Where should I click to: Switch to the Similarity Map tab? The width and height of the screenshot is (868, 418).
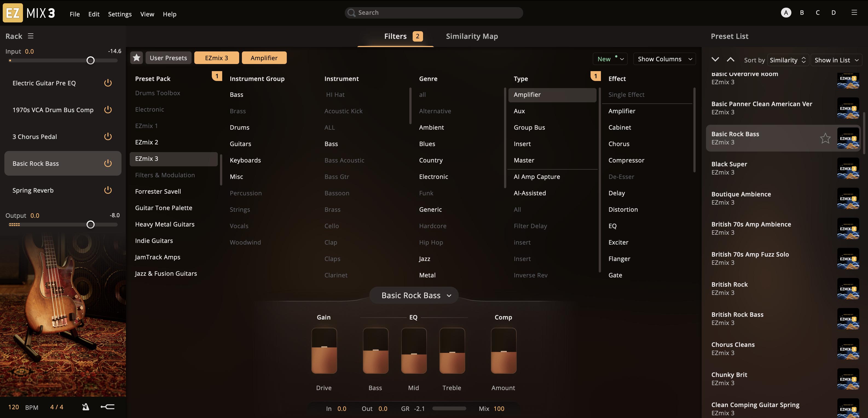tap(472, 36)
